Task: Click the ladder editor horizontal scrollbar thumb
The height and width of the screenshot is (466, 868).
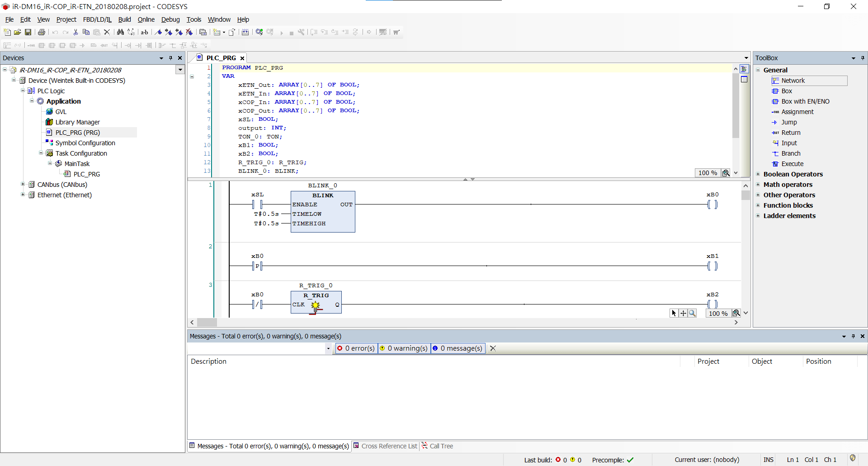Action: pyautogui.click(x=207, y=323)
